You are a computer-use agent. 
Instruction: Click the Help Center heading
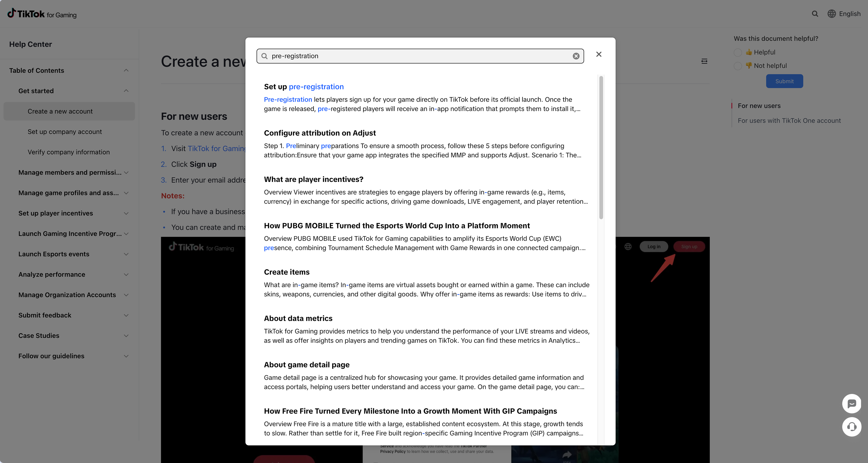(x=31, y=44)
